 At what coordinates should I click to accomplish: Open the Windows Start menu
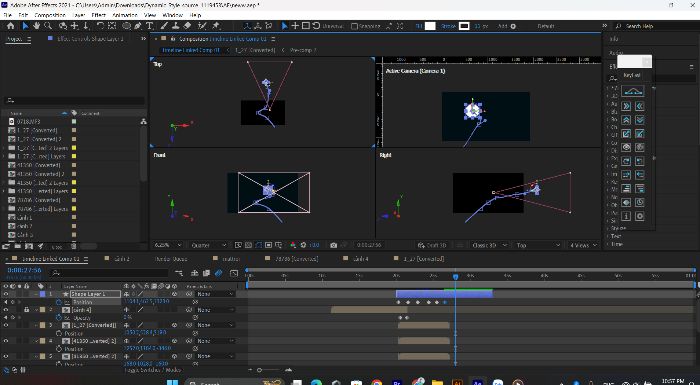click(x=172, y=382)
